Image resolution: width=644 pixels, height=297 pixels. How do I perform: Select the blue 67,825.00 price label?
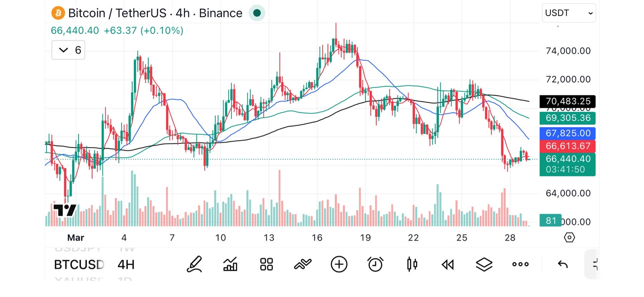coord(567,133)
